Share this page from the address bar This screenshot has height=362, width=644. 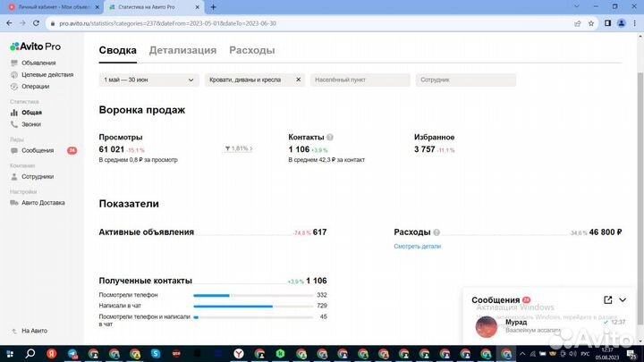point(578,23)
